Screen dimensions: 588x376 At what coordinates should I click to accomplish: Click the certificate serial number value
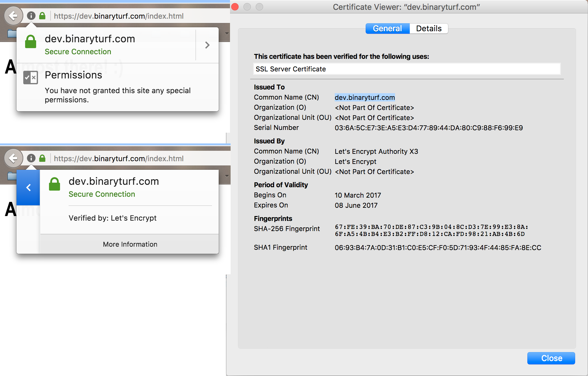tap(429, 128)
